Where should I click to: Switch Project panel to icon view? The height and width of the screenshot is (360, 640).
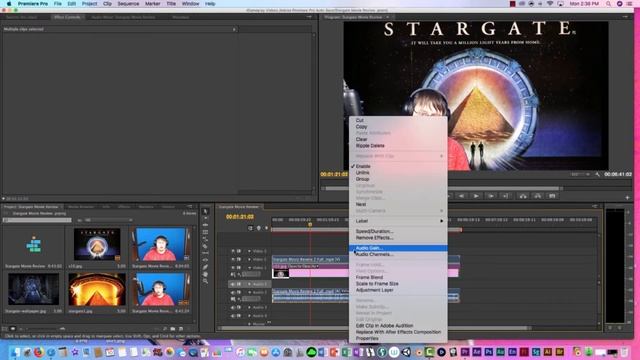tap(13, 329)
